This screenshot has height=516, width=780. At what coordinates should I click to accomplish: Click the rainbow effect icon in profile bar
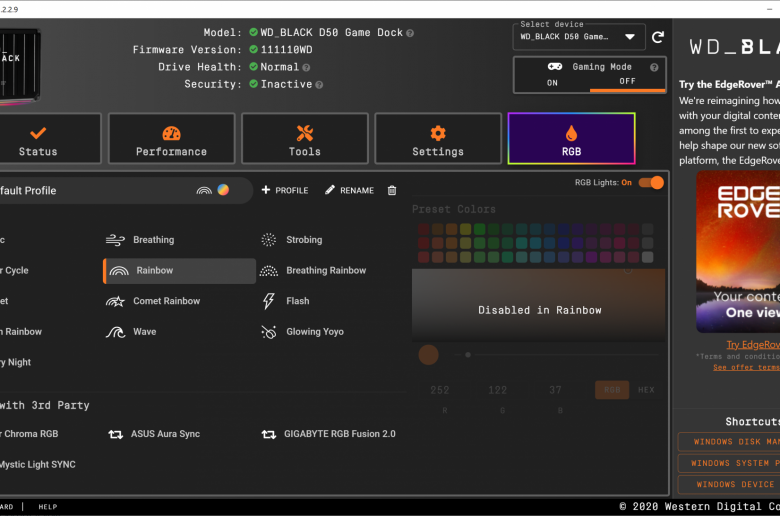click(x=204, y=190)
